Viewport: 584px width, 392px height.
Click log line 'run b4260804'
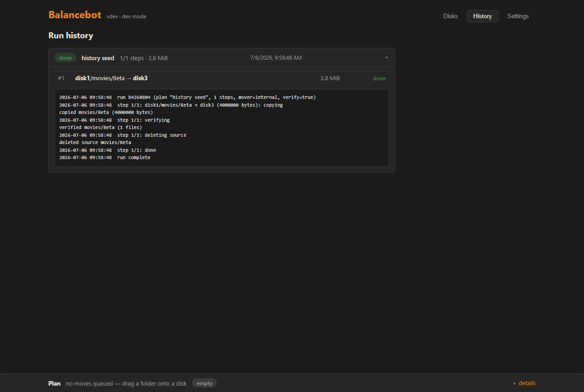point(188,98)
